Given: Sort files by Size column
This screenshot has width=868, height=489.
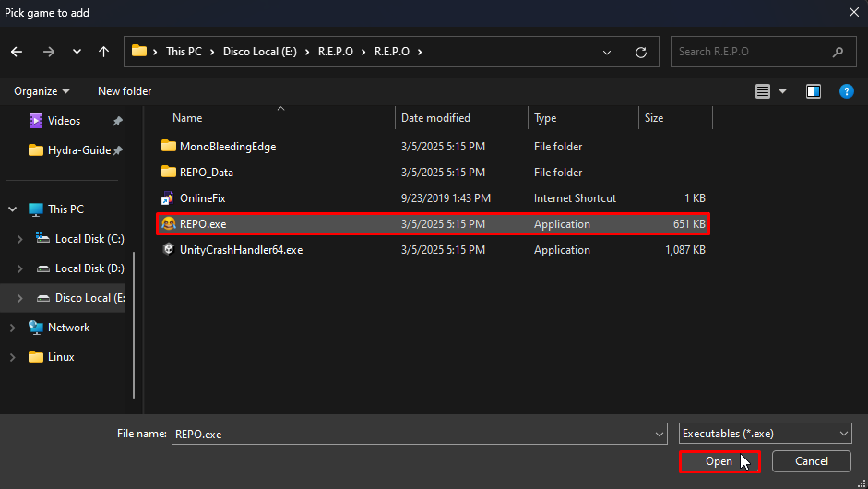Looking at the screenshot, I should click(x=654, y=118).
